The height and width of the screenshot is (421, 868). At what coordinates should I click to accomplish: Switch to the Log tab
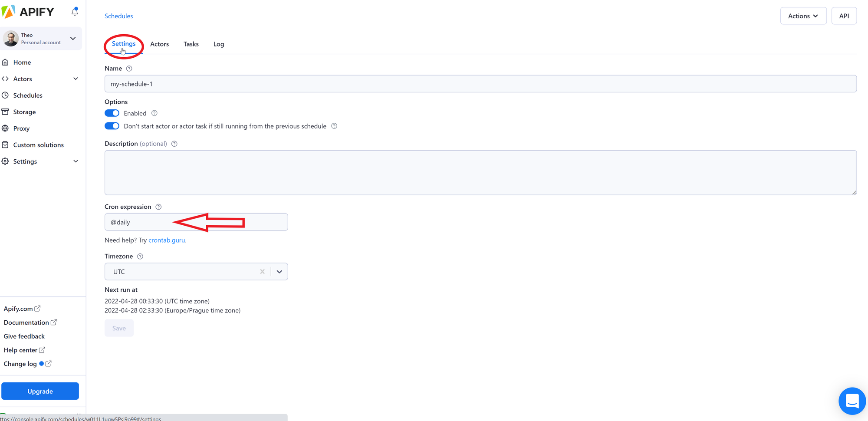(x=218, y=44)
